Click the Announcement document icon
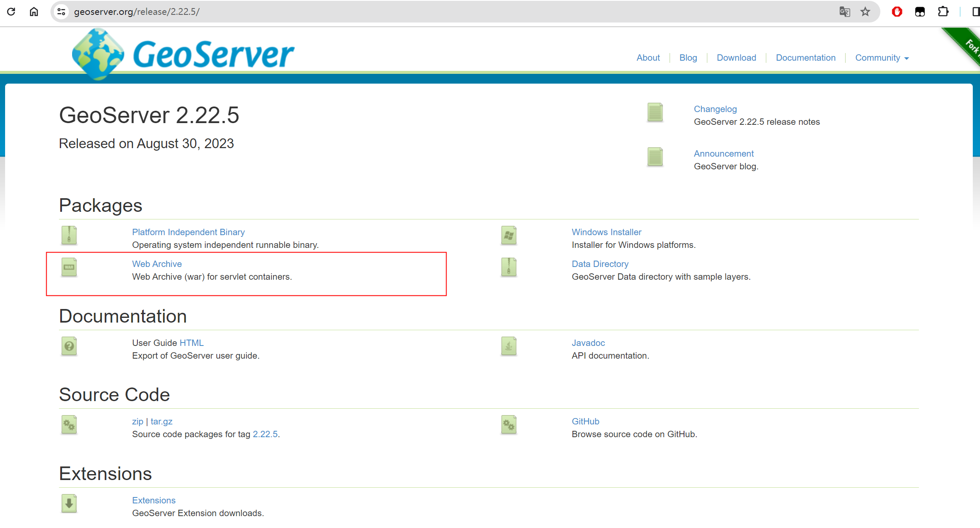Viewport: 980px width, 528px height. [655, 157]
